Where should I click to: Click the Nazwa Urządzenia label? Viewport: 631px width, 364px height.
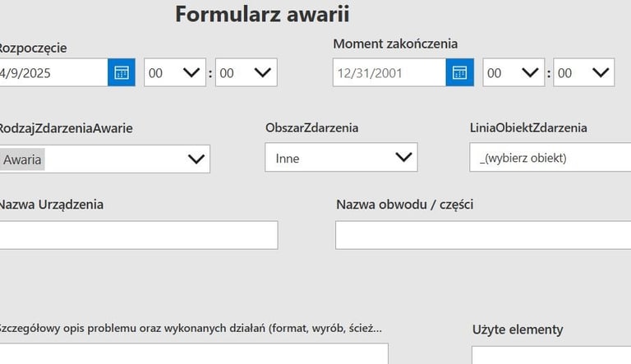(51, 205)
